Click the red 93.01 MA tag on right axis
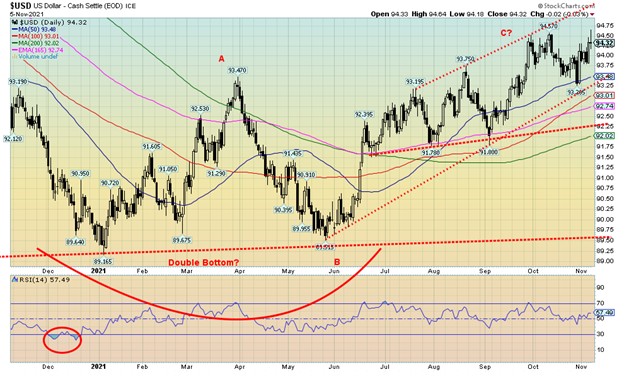624x372 pixels. point(605,95)
